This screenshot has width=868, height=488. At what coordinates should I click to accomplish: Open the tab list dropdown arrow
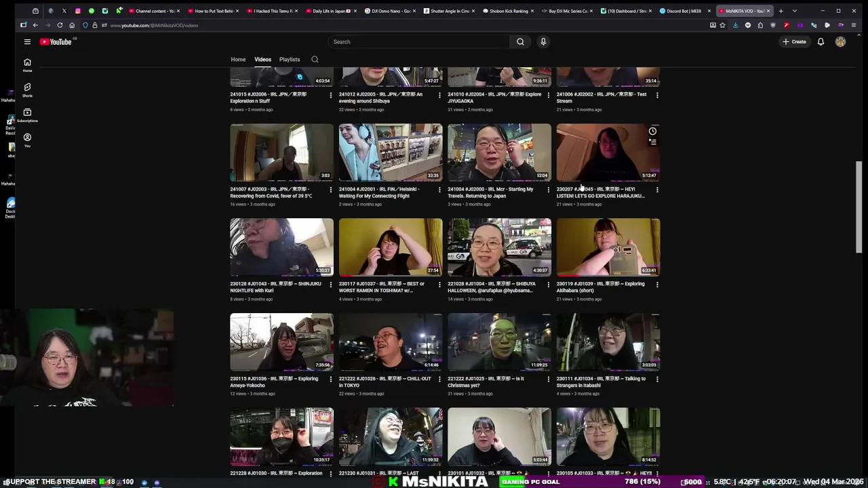point(794,11)
